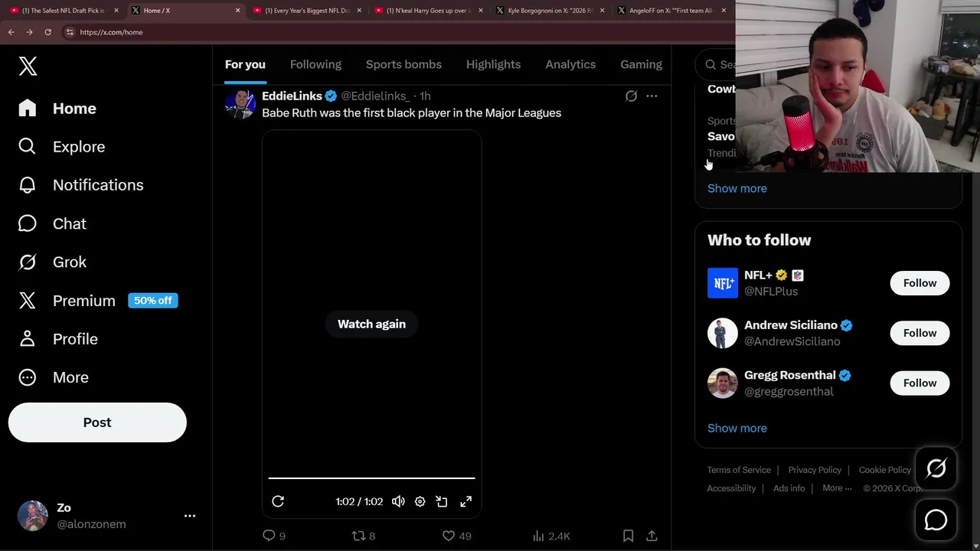Click address bar x.com/home

pos(111,32)
